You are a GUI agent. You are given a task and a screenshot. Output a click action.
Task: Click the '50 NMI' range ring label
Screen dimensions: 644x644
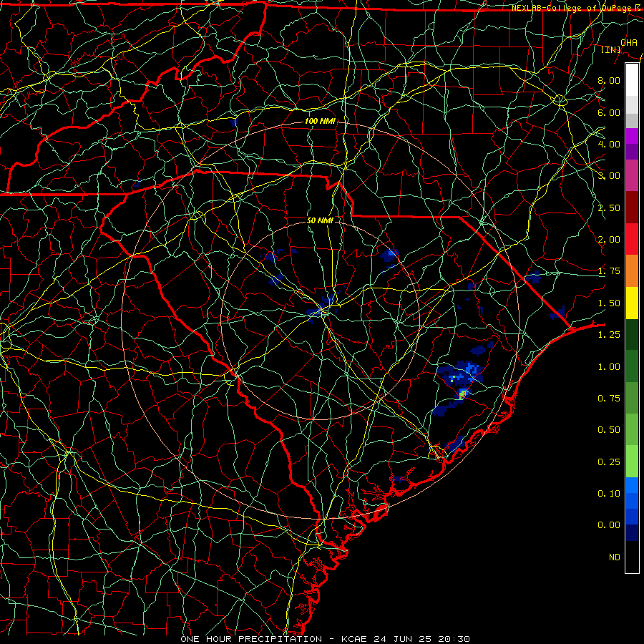(x=320, y=220)
